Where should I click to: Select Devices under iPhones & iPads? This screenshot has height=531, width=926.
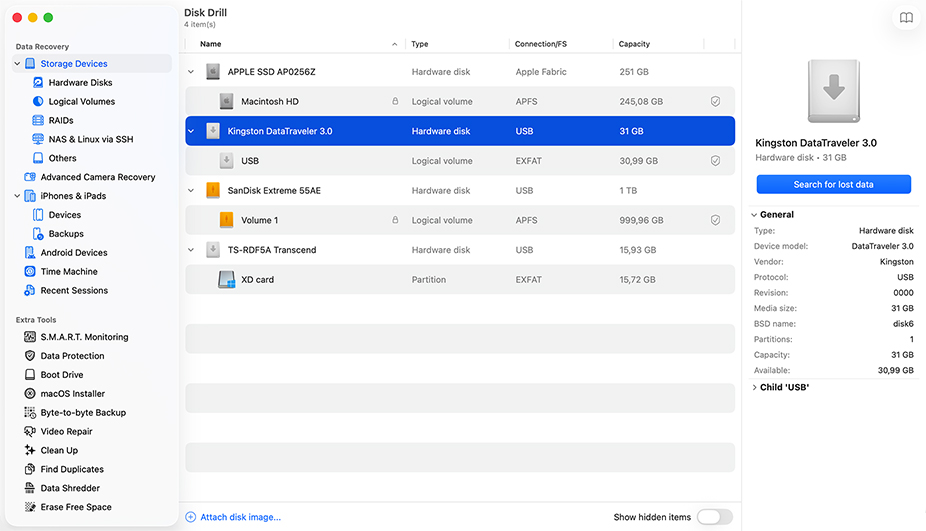(x=64, y=214)
